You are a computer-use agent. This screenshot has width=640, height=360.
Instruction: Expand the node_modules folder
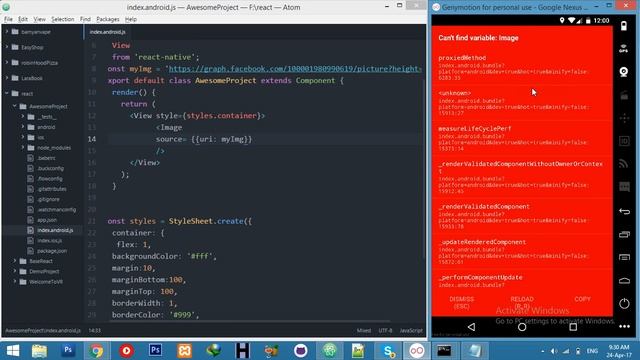click(23, 147)
